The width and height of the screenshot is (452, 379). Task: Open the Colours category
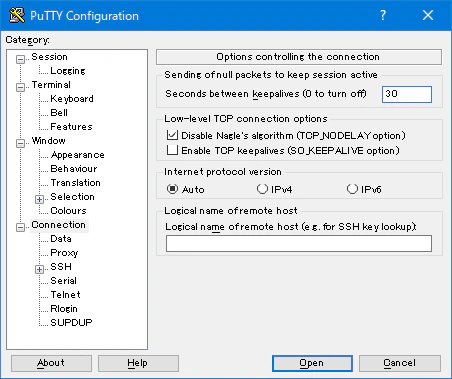[68, 211]
